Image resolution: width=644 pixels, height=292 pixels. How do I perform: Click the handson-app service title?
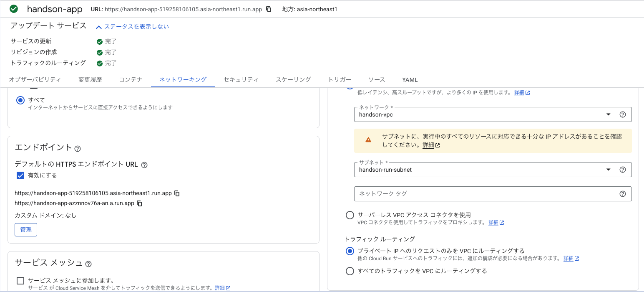55,9
